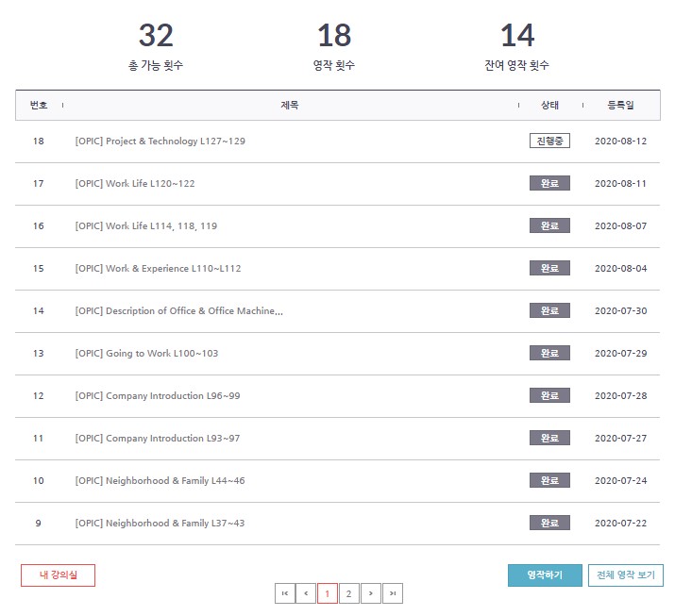Click 완료 badge for entry 17

pos(549,184)
